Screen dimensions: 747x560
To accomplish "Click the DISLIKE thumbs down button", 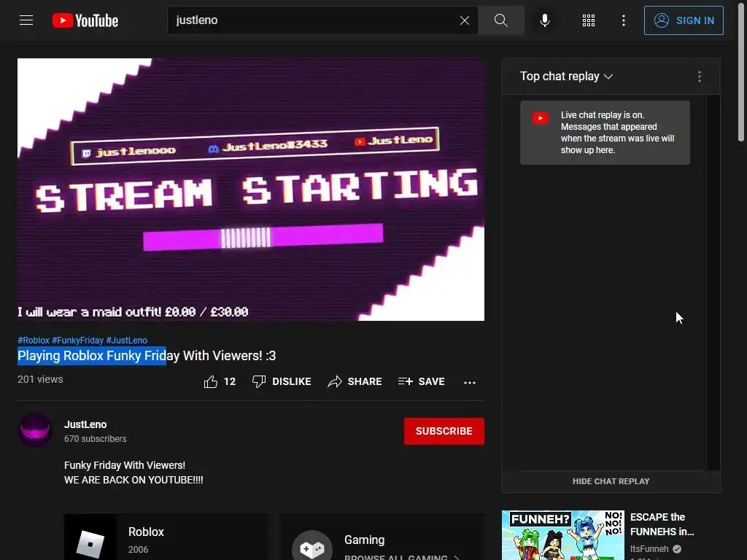I will 282,381.
